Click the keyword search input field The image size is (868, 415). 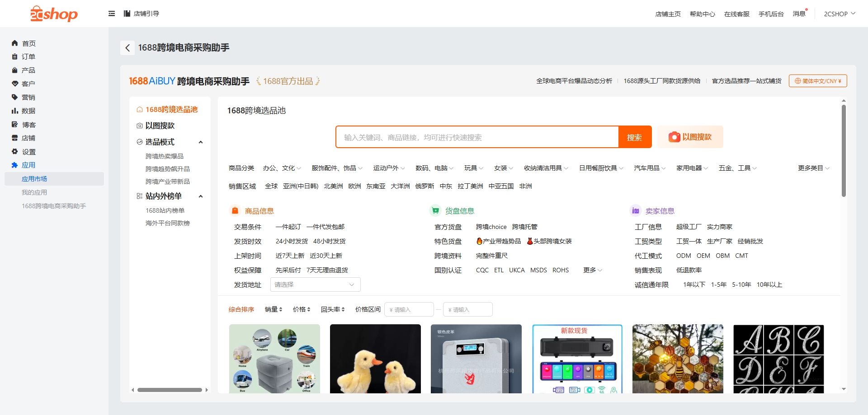point(477,137)
